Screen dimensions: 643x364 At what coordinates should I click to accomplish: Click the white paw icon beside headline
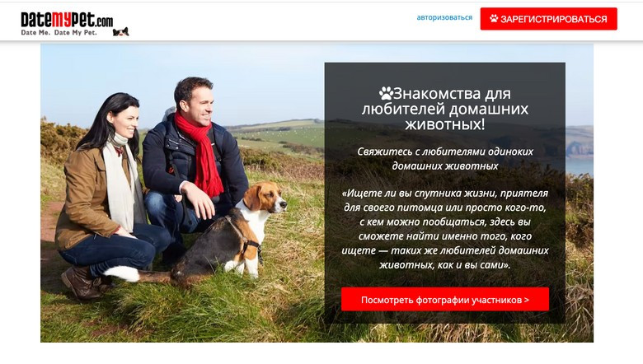tap(386, 93)
